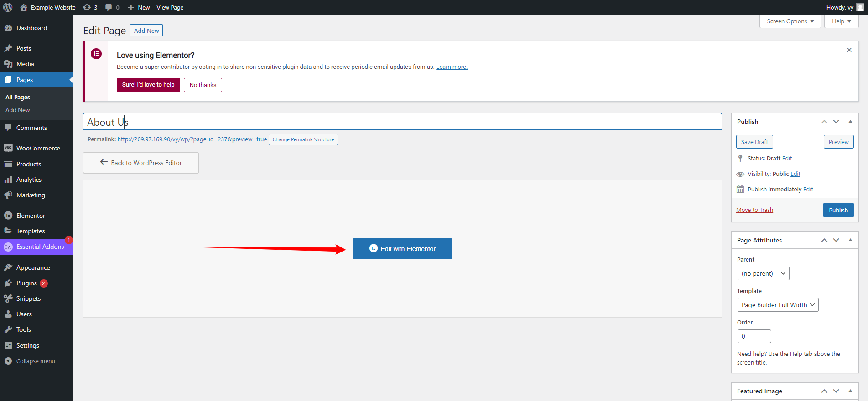This screenshot has height=401, width=868.
Task: Open Dashboard from sidebar icon
Action: [8, 28]
